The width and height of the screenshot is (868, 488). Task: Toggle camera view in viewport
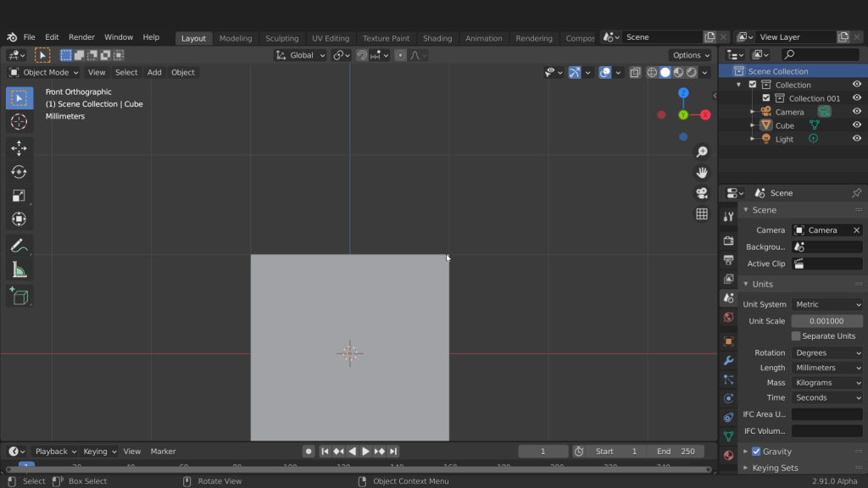[702, 193]
